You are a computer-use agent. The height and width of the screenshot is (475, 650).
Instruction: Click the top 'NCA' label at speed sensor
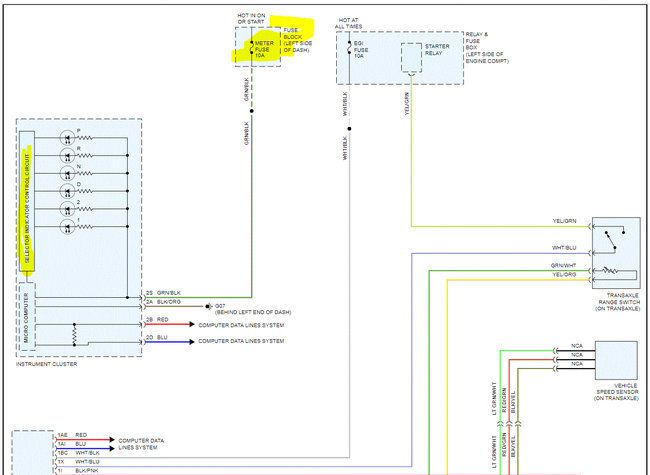(577, 346)
